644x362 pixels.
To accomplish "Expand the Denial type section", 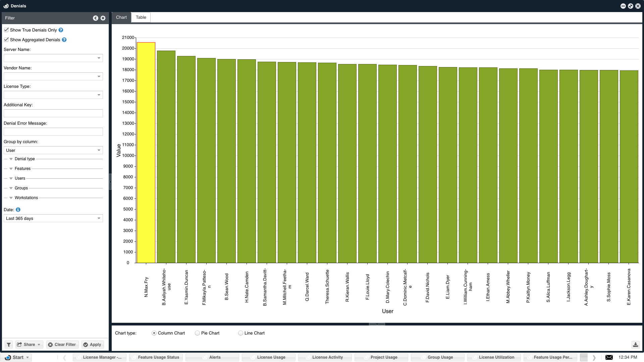I will [11, 159].
